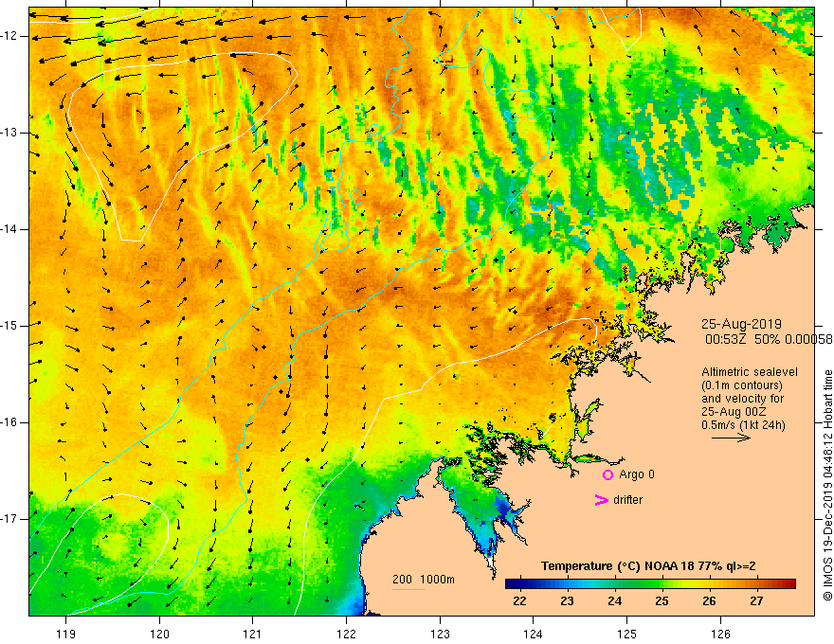
Task: Click the 'and velocity for' caption line
Action: pyautogui.click(x=742, y=399)
